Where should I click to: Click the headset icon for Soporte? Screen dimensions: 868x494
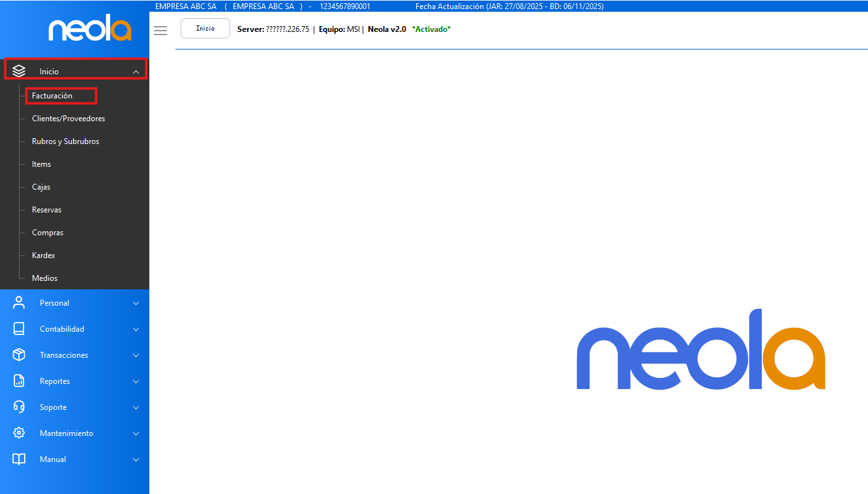[19, 407]
